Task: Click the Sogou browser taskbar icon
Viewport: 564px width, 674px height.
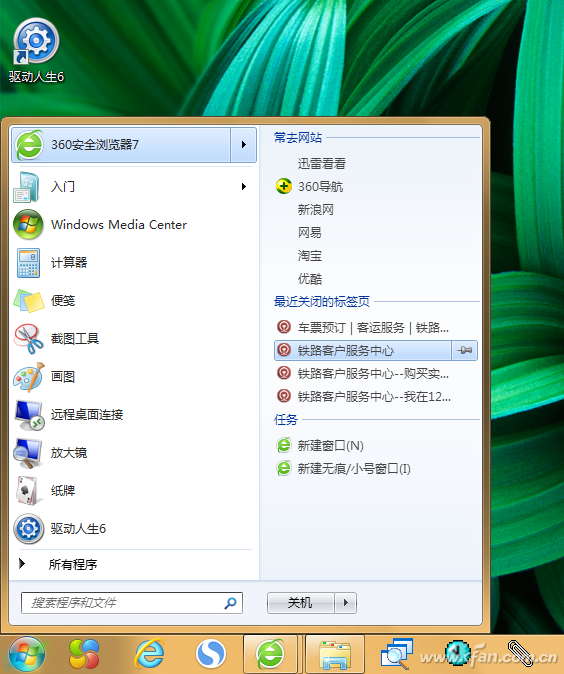Action: (x=211, y=654)
